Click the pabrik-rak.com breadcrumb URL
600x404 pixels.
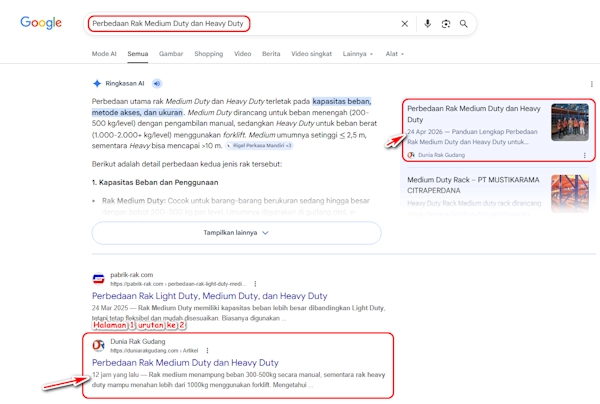click(x=178, y=284)
